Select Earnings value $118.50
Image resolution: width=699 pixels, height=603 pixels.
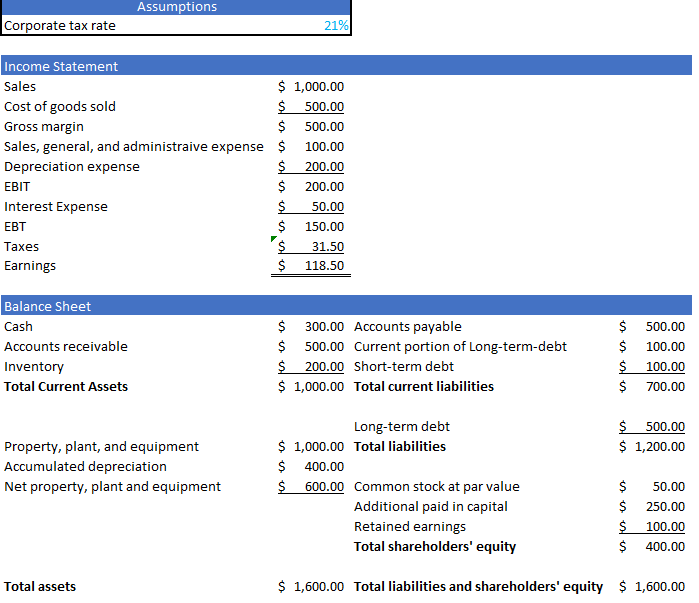(311, 266)
